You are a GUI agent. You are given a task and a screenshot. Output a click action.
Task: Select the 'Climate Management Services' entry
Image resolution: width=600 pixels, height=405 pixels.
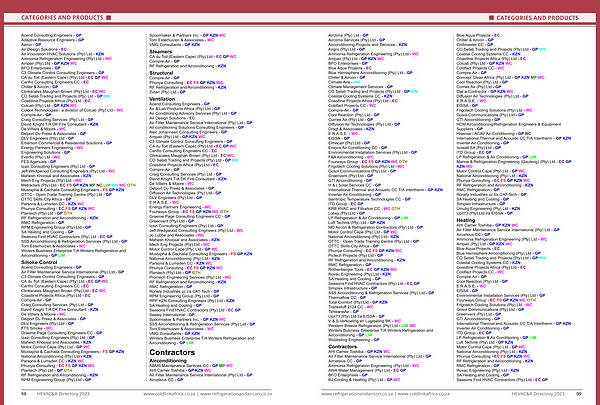point(360,87)
